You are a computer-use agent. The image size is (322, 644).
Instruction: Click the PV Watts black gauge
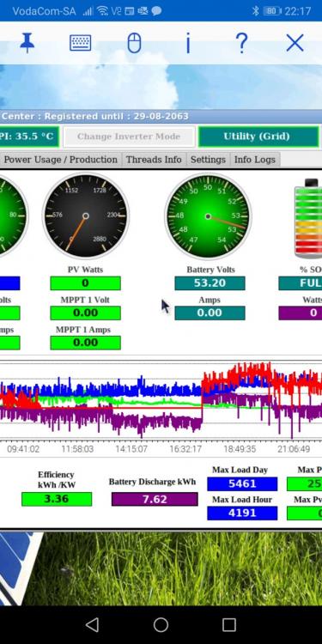click(x=85, y=216)
